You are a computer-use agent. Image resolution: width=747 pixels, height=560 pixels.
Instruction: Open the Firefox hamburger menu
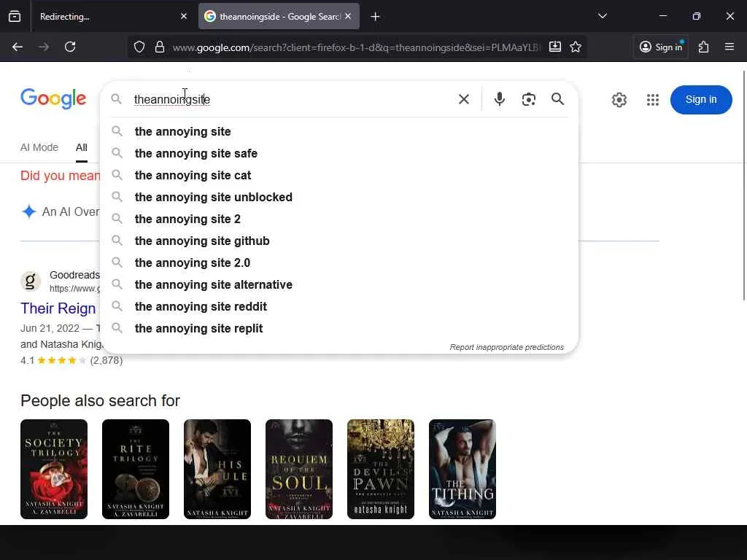729,47
